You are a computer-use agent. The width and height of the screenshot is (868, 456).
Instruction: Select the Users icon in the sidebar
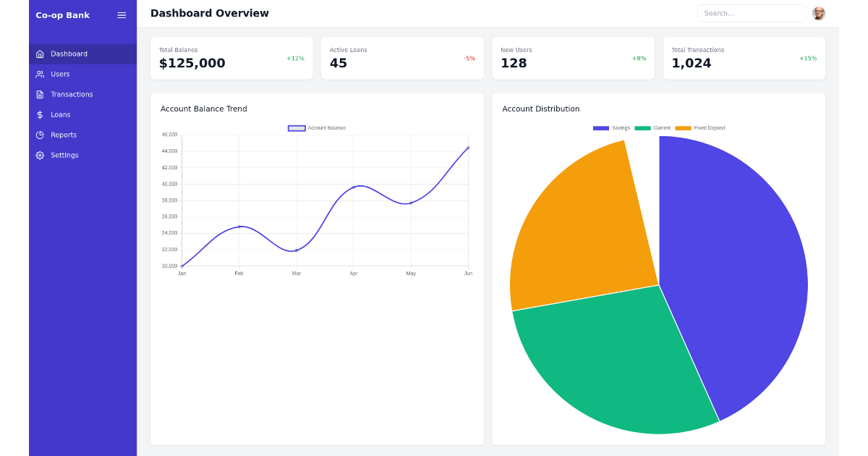(x=39, y=74)
